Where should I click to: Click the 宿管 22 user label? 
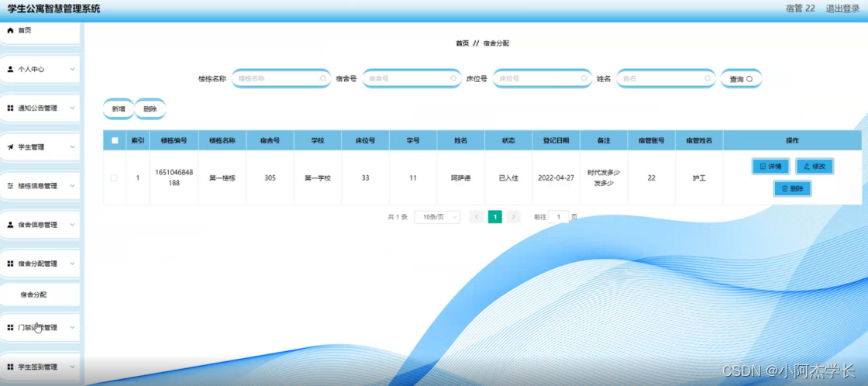point(801,9)
